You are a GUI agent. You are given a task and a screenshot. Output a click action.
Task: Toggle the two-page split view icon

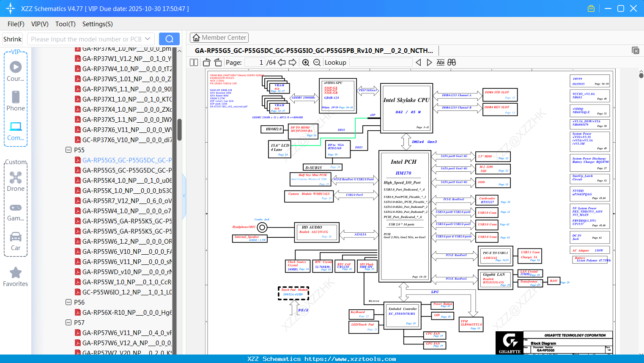(x=194, y=63)
